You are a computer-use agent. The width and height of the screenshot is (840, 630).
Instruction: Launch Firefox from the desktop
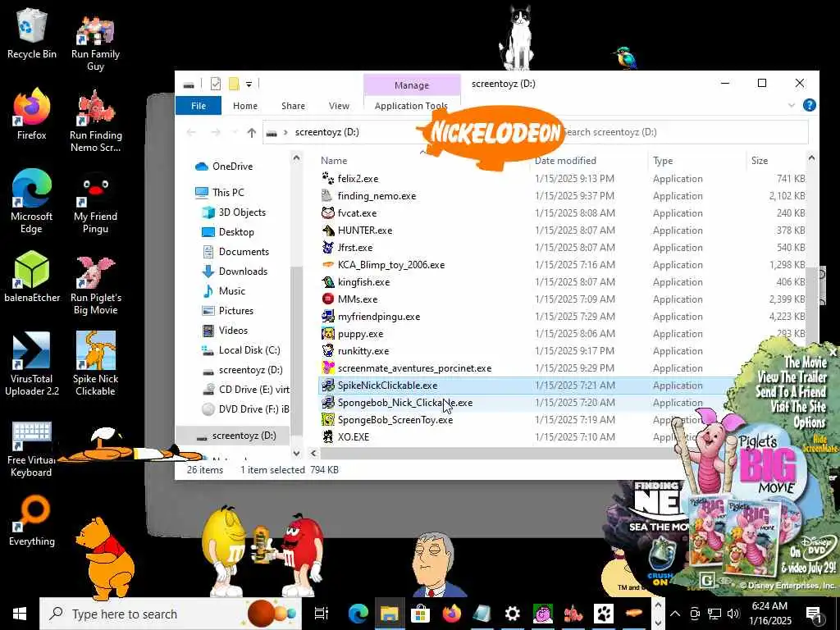32,114
